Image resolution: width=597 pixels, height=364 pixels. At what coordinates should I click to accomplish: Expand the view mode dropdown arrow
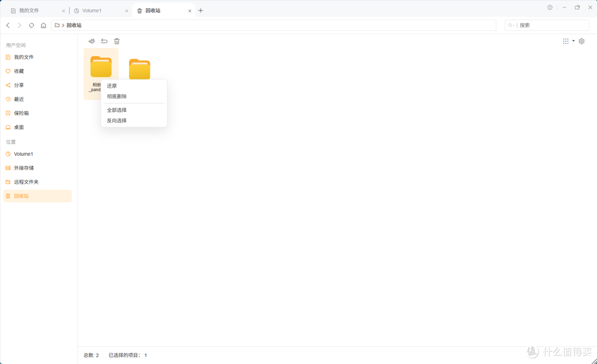[573, 41]
